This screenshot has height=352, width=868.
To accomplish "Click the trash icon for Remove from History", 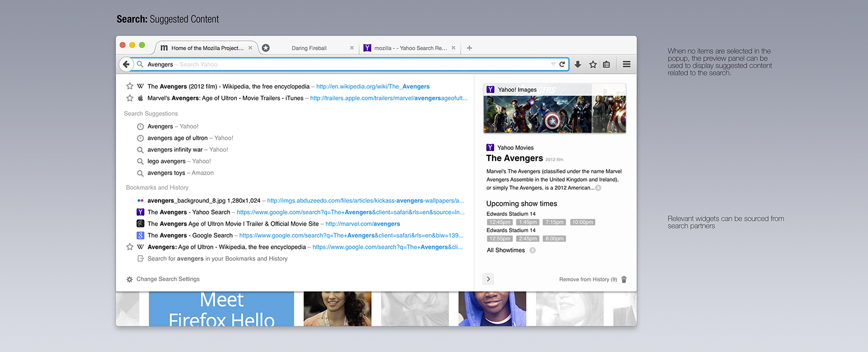I will (x=624, y=279).
